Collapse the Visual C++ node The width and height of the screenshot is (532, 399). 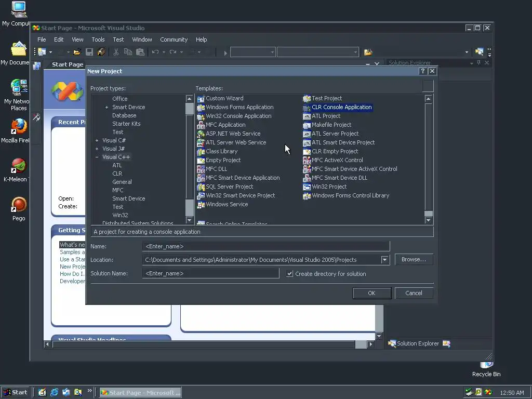[x=97, y=157]
